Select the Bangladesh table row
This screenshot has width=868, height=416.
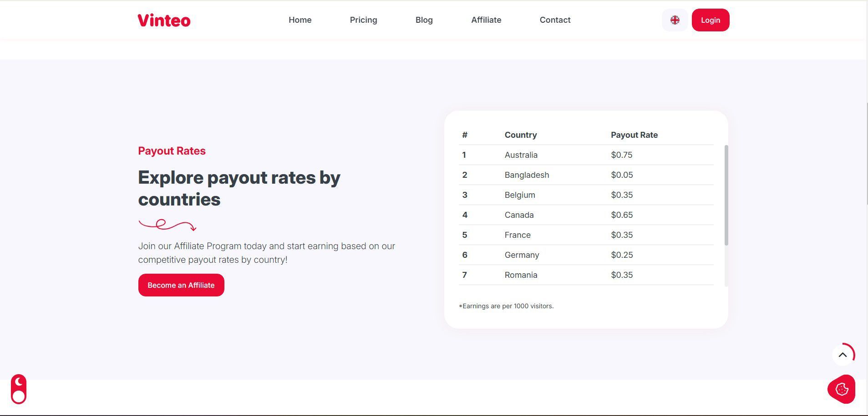coord(527,175)
